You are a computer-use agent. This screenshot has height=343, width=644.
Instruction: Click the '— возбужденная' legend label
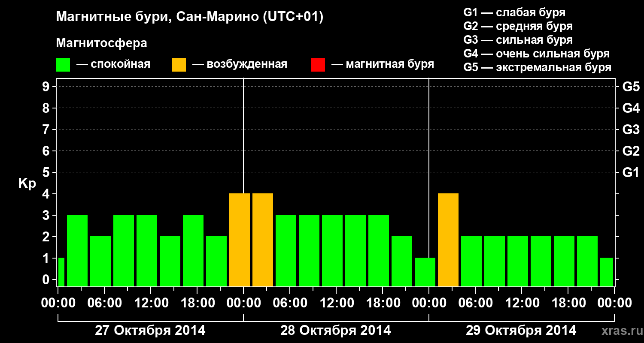click(240, 64)
